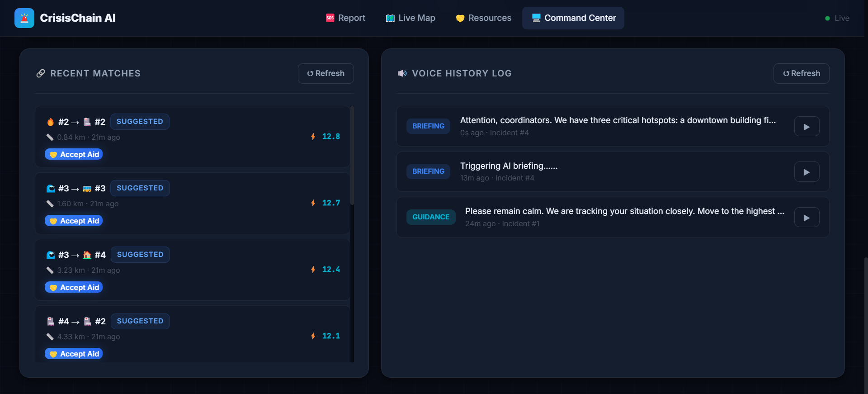The image size is (868, 394).
Task: Click the CrisisChain AI siren logo icon
Action: point(24,18)
